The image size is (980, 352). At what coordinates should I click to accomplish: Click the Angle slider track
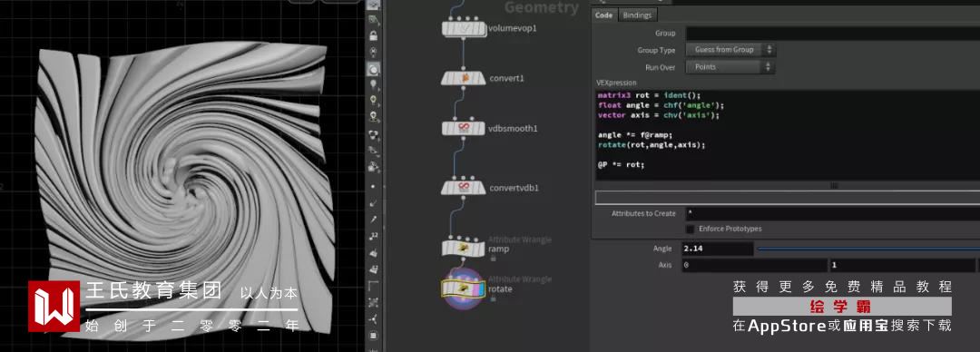coord(868,249)
